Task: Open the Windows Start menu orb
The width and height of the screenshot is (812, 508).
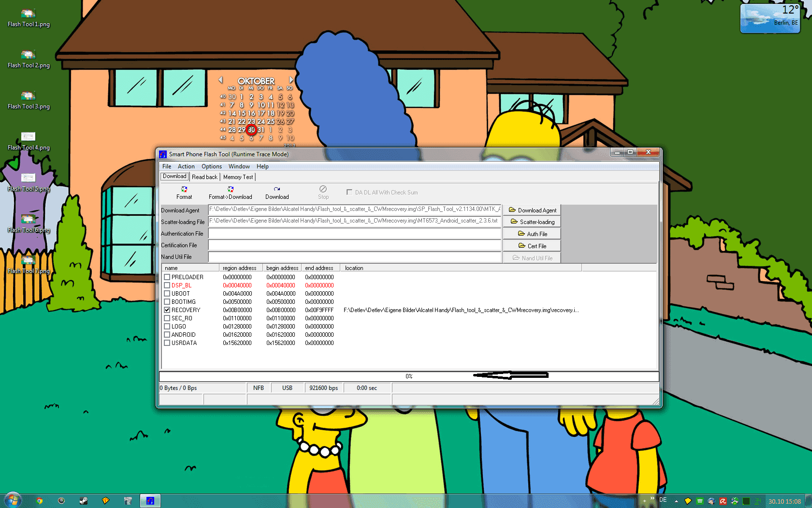Action: click(x=13, y=500)
